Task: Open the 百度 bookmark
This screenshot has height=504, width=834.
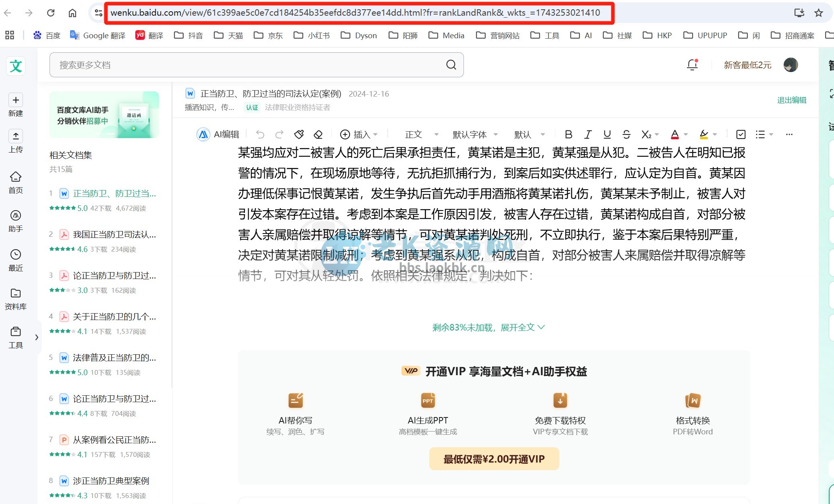Action: click(47, 35)
